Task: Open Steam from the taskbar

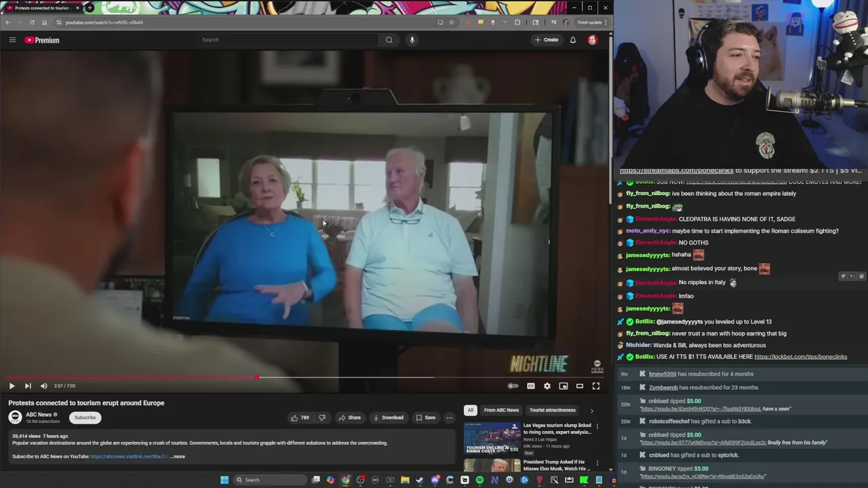Action: [420, 480]
